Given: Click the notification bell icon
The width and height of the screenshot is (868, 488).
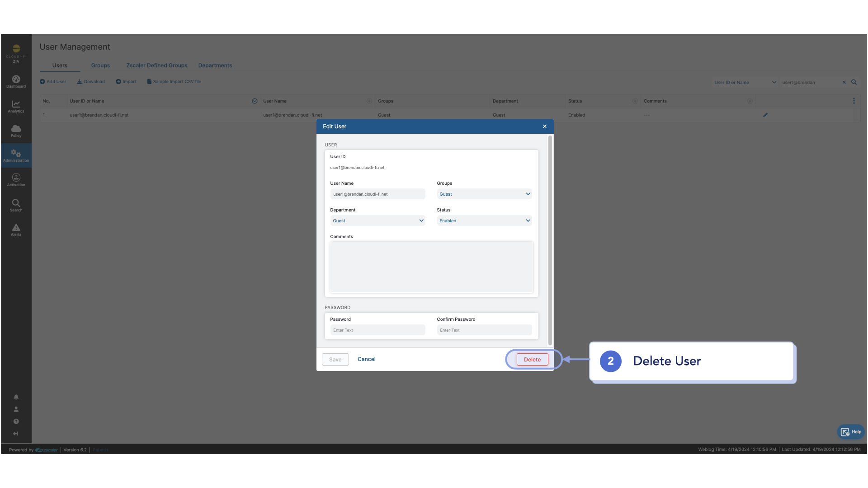Looking at the screenshot, I should pyautogui.click(x=16, y=397).
